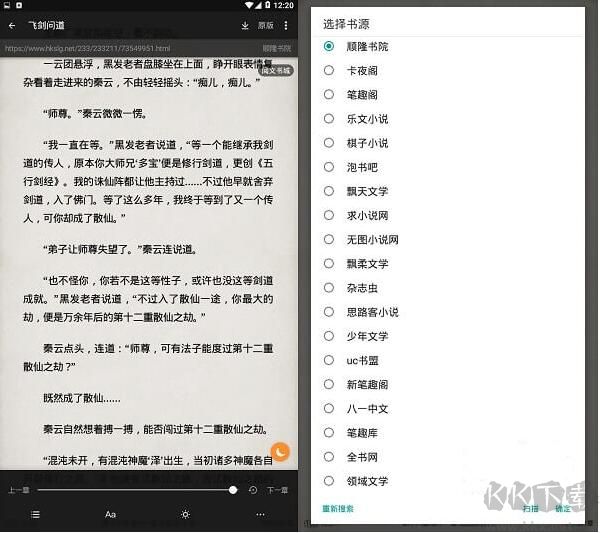Tap the 阅文书城 floating badge on the page
The width and height of the screenshot is (600, 533).
[x=276, y=70]
